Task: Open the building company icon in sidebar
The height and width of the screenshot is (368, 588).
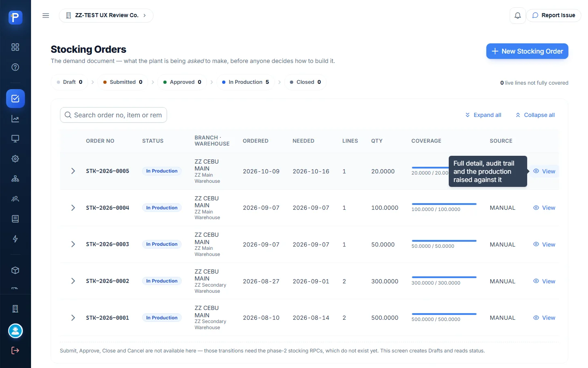Action: point(15,309)
